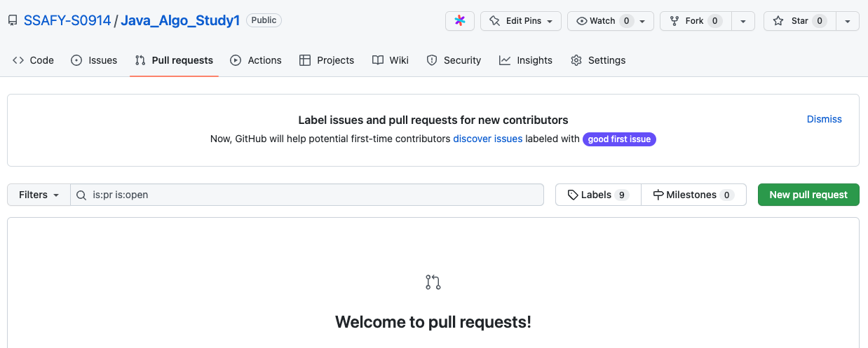Switch to the Issues tab

[x=94, y=60]
